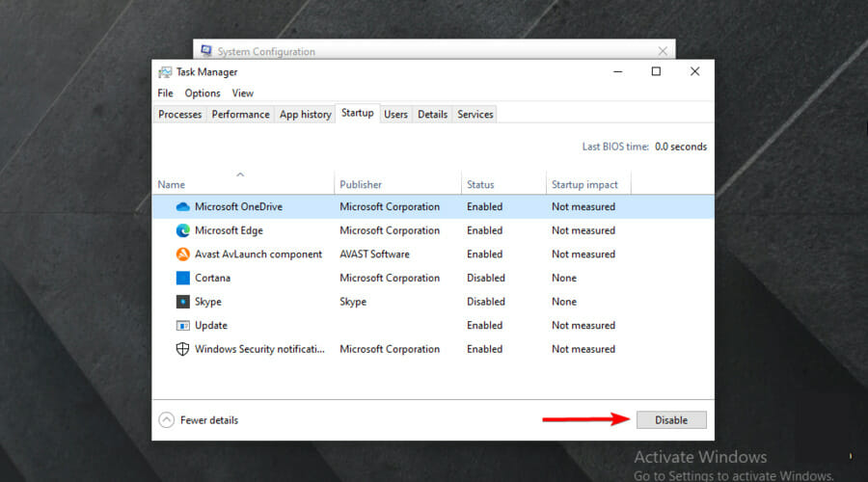
Task: Click Enabled status in OneDrive row
Action: pyautogui.click(x=484, y=207)
